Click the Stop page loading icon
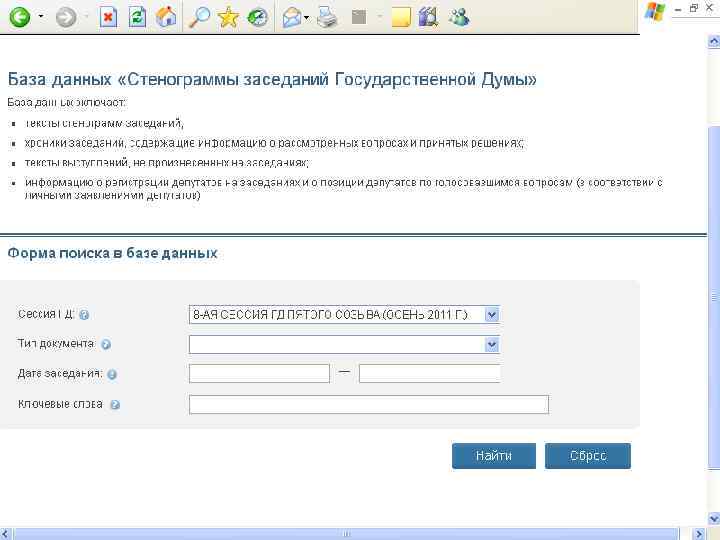Image resolution: width=720 pixels, height=540 pixels. (108, 17)
